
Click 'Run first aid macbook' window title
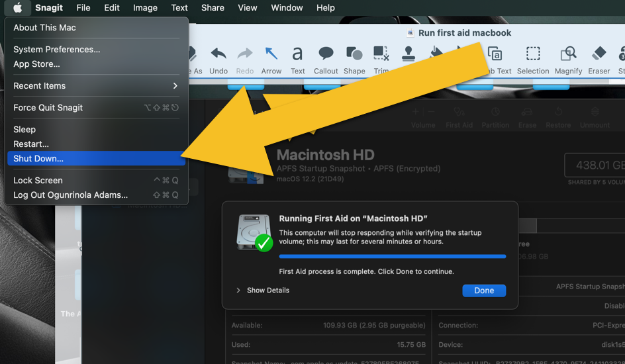point(464,32)
